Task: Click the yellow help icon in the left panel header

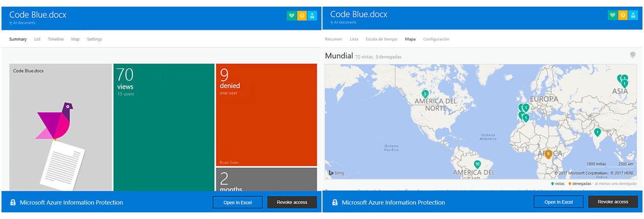Action: point(302,15)
